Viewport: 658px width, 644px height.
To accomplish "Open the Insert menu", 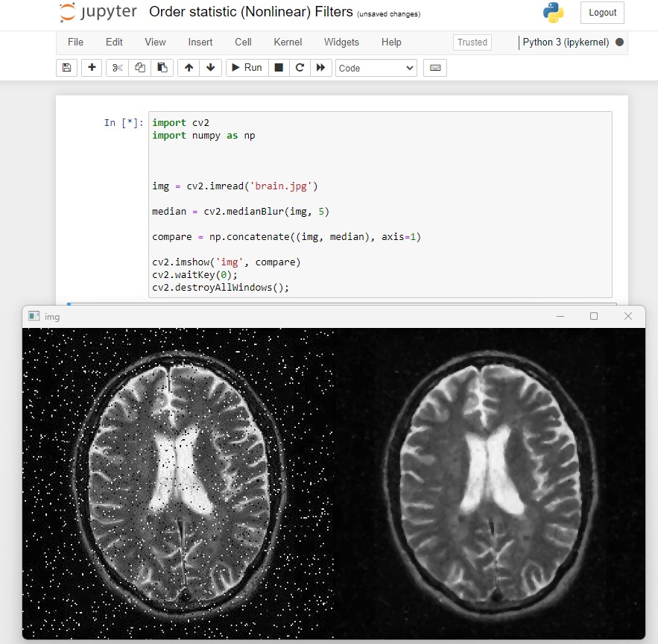I will [200, 42].
